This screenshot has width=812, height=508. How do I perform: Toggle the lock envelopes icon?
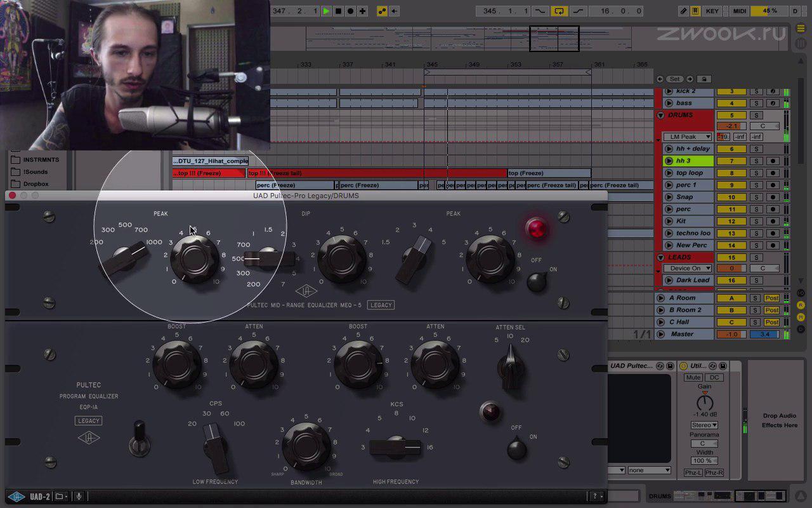[704, 79]
